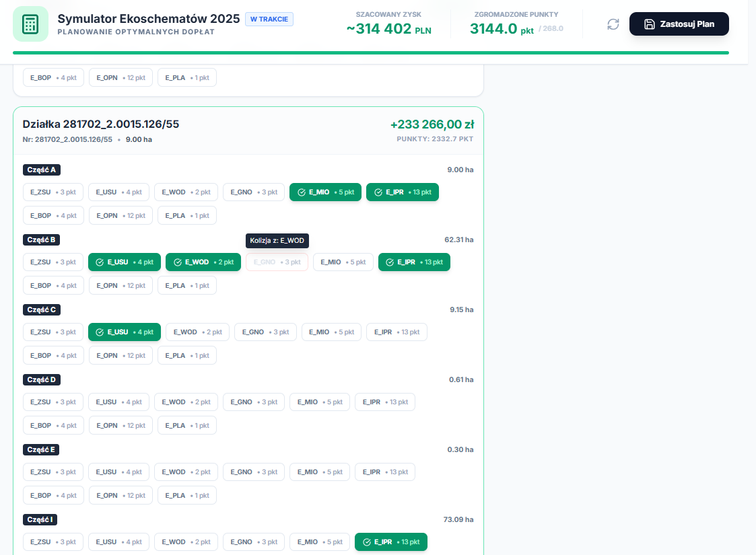Click the refresh arrows icon

[613, 24]
